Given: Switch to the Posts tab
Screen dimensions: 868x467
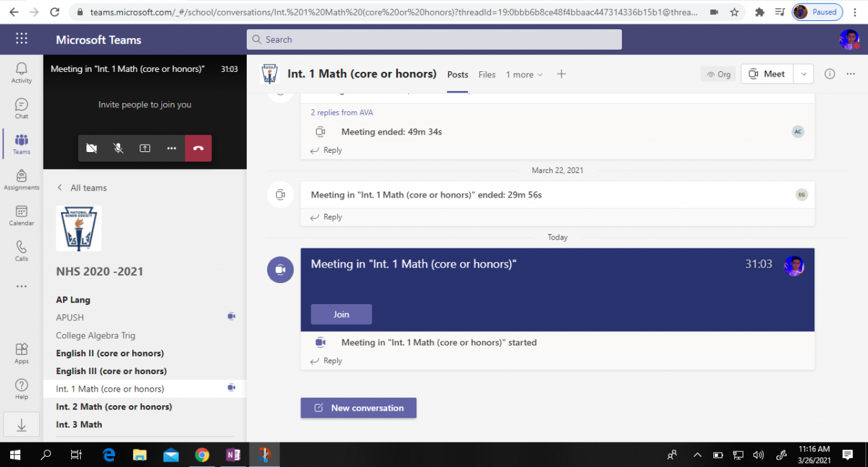Looking at the screenshot, I should click(x=458, y=75).
